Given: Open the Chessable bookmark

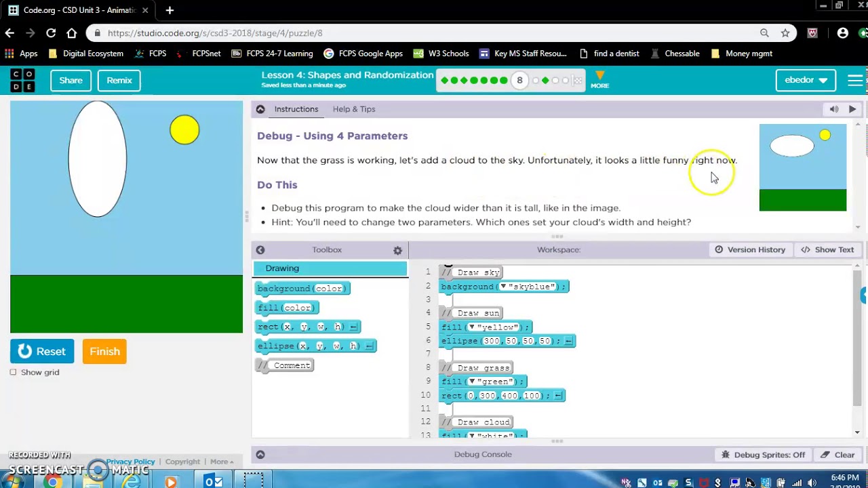Looking at the screenshot, I should tap(675, 54).
